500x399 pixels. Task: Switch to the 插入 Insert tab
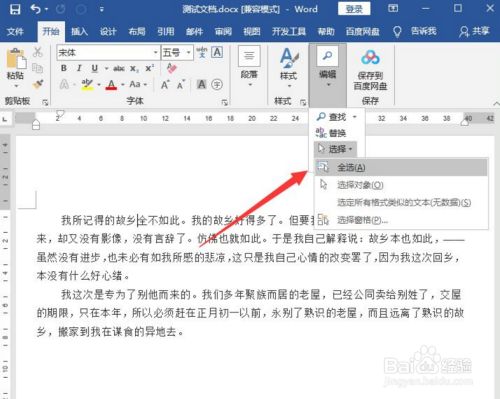(79, 32)
